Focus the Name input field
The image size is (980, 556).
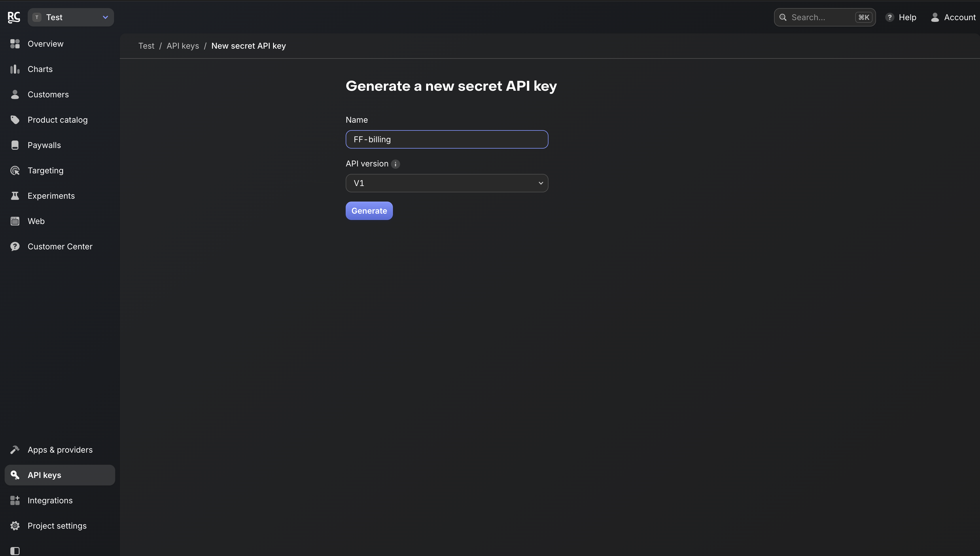click(x=447, y=139)
